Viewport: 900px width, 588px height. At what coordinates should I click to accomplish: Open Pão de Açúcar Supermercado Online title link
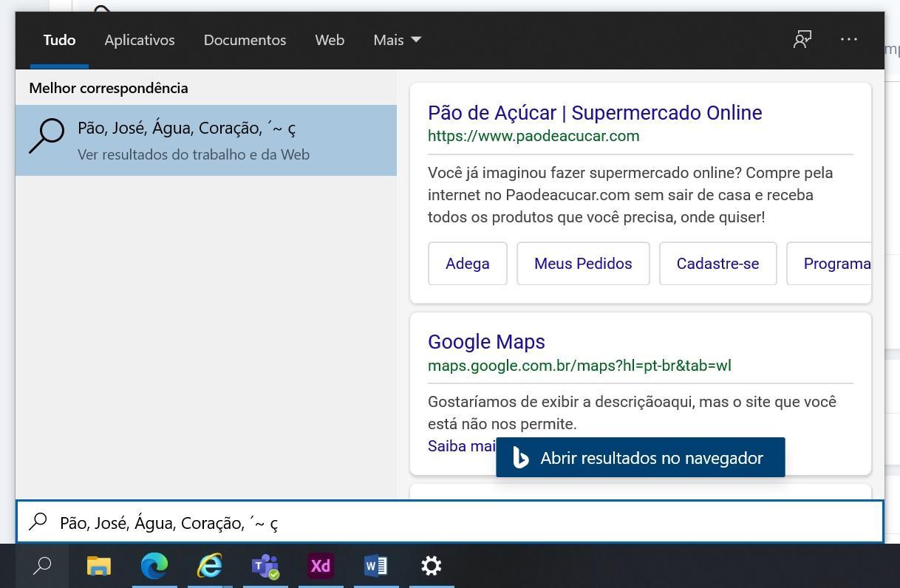point(595,112)
